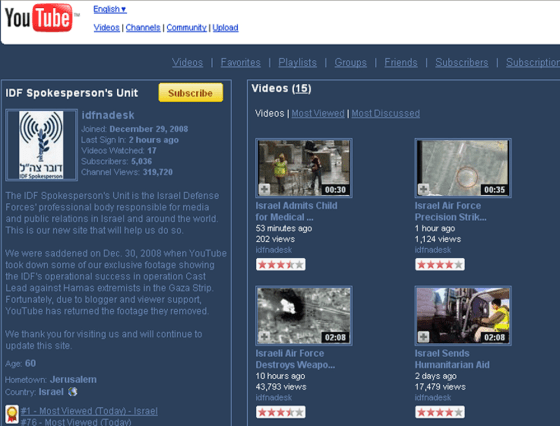The width and height of the screenshot is (560, 426).
Task: Sort videos by Most Viewed
Action: pos(318,114)
